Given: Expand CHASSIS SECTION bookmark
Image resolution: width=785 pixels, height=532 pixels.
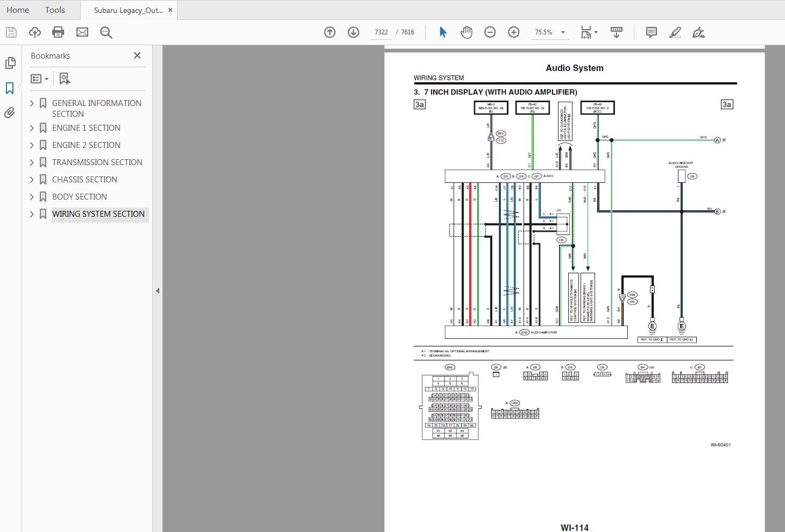Looking at the screenshot, I should point(31,180).
